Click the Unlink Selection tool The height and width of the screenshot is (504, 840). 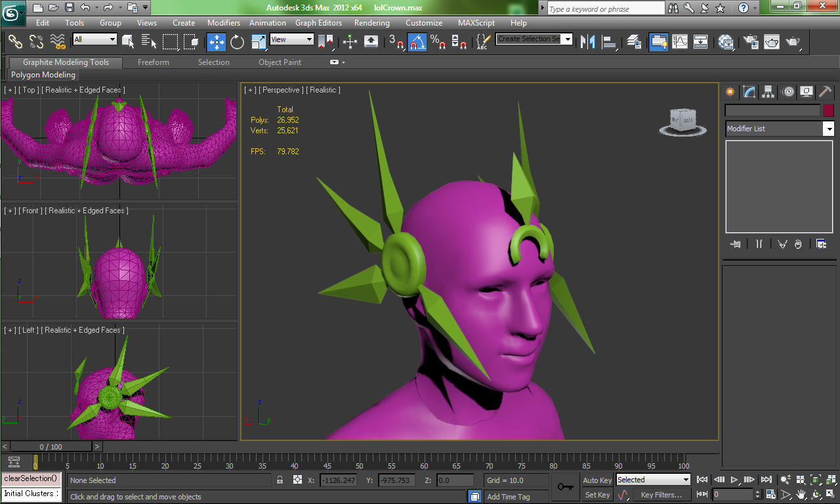[37, 41]
